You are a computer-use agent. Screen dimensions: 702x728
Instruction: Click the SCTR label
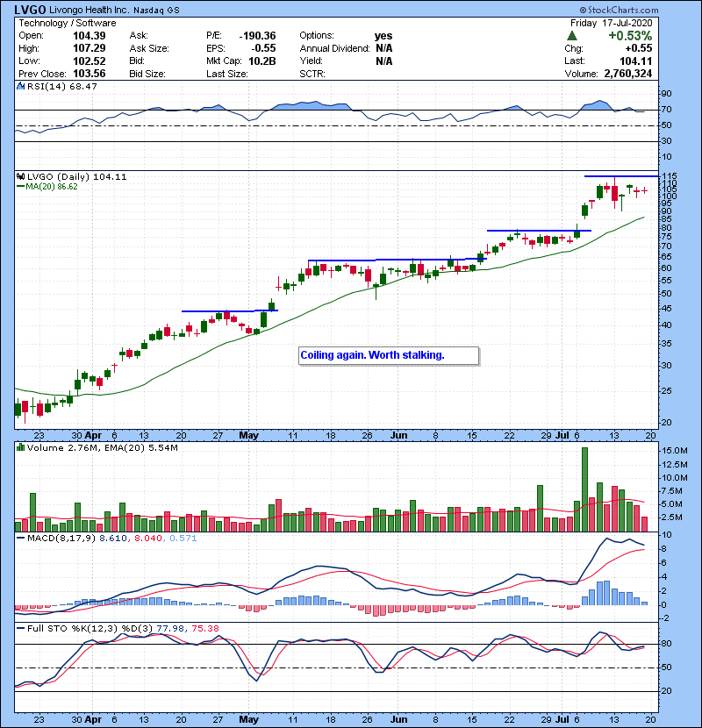[x=312, y=74]
